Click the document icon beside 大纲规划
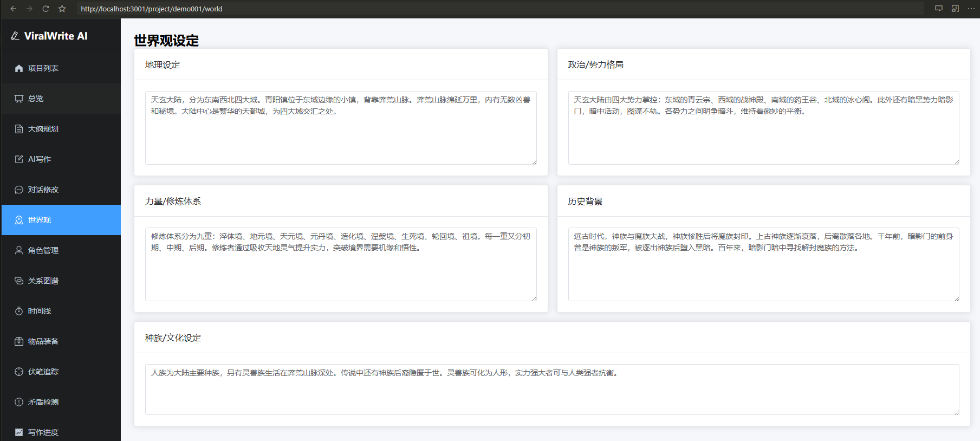The image size is (980, 441). (x=19, y=129)
